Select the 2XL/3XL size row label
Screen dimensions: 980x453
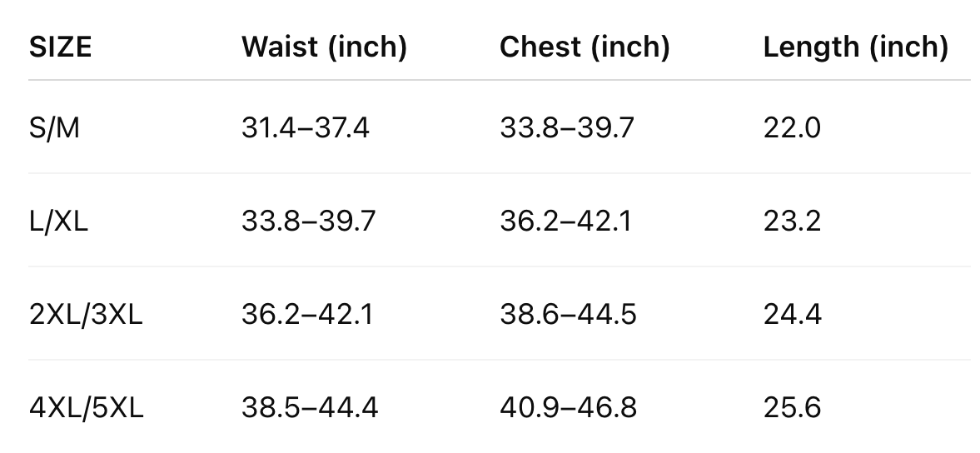[x=86, y=315]
